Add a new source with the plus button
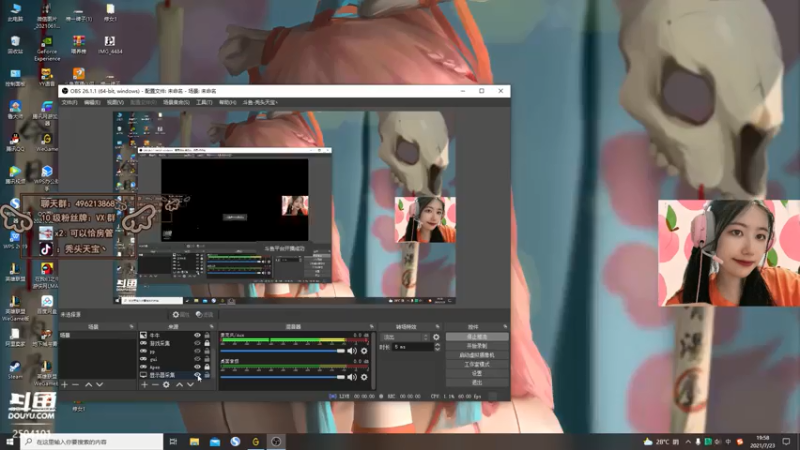This screenshot has height=450, width=800. pos(144,384)
